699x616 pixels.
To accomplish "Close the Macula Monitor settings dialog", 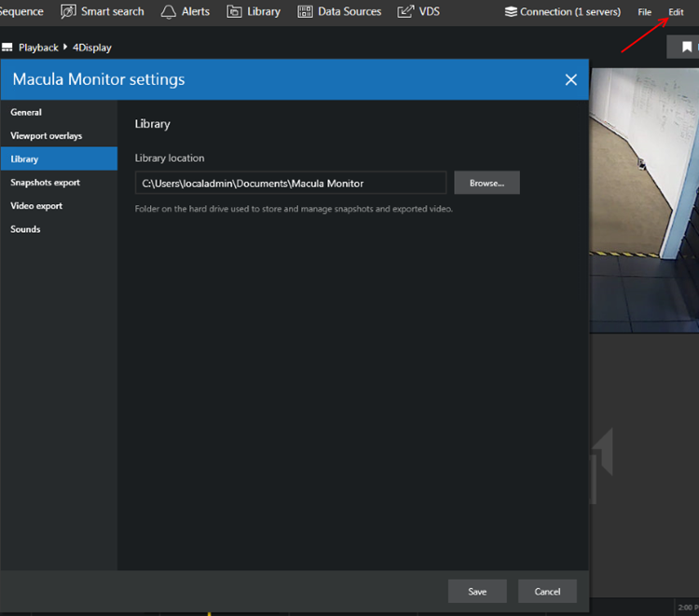I will [x=570, y=80].
